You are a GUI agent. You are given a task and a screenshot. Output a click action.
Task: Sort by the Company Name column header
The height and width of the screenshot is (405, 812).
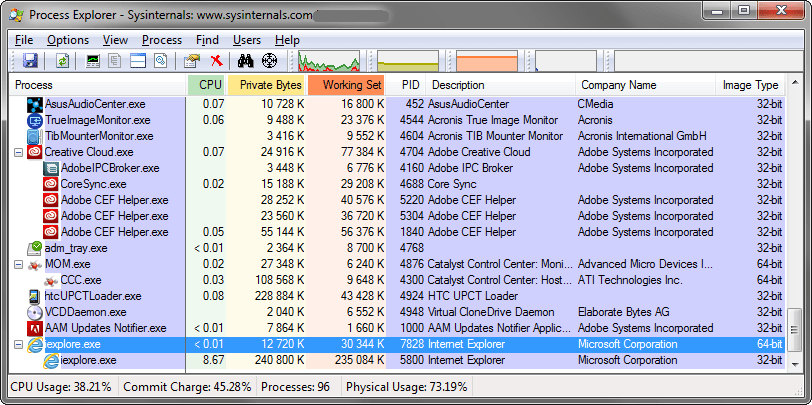pyautogui.click(x=645, y=85)
